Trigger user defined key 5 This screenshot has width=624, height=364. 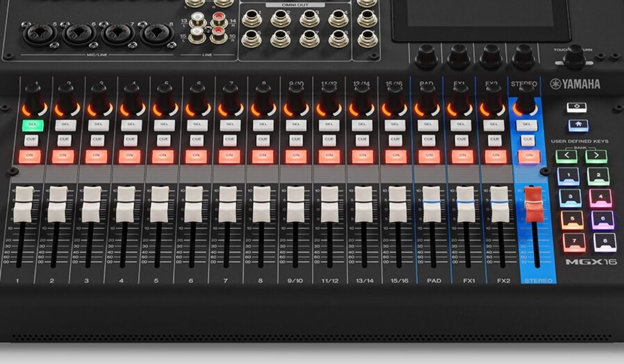point(572,220)
